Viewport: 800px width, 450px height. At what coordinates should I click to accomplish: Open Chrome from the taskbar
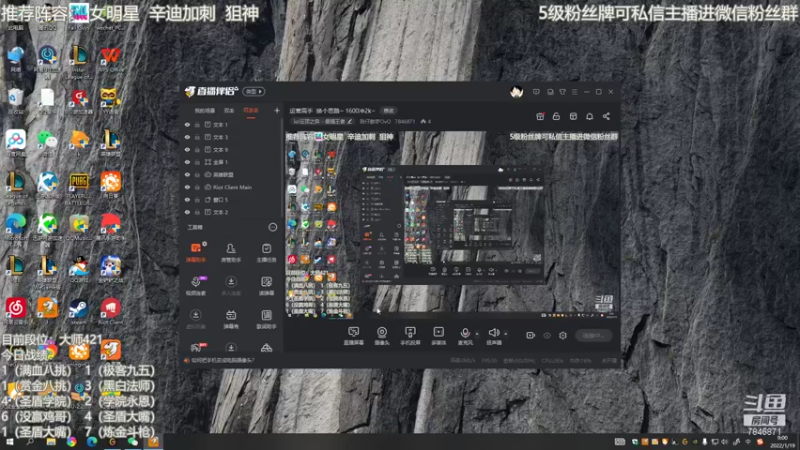[71, 442]
